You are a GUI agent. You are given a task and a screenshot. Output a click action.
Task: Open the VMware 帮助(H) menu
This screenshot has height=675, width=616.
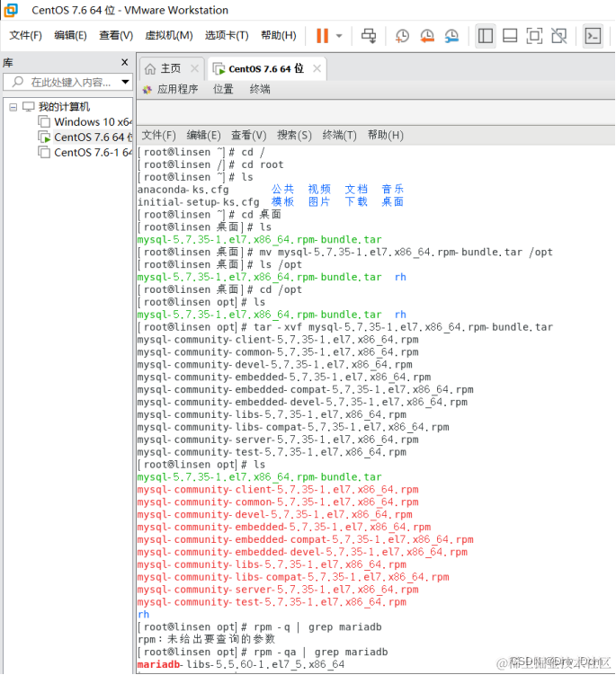(279, 35)
